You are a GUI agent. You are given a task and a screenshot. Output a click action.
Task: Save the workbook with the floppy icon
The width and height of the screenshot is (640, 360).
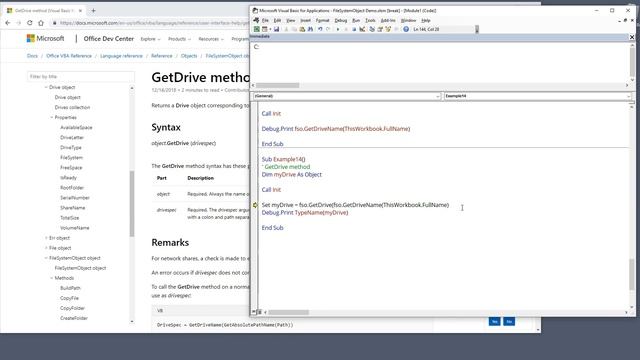point(276,29)
